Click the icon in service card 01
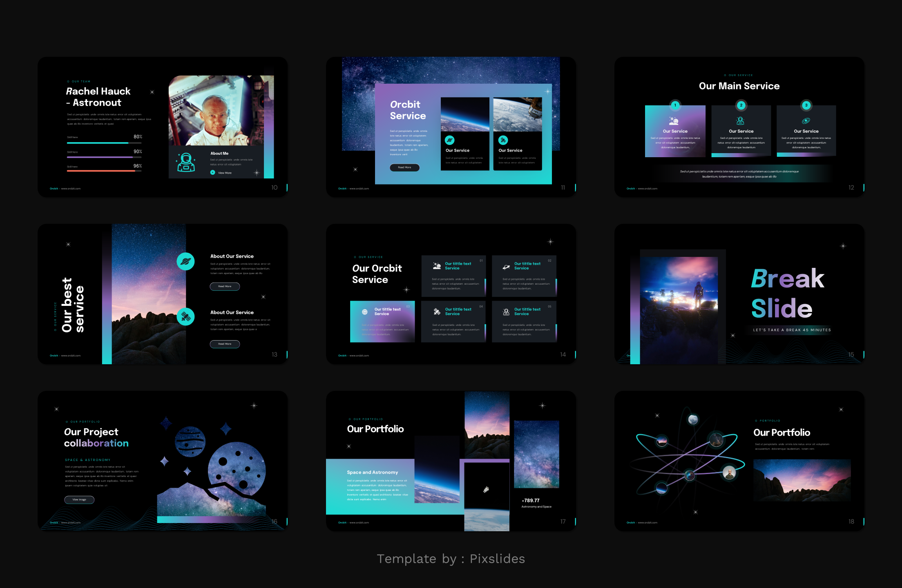The width and height of the screenshot is (902, 588). point(437,266)
